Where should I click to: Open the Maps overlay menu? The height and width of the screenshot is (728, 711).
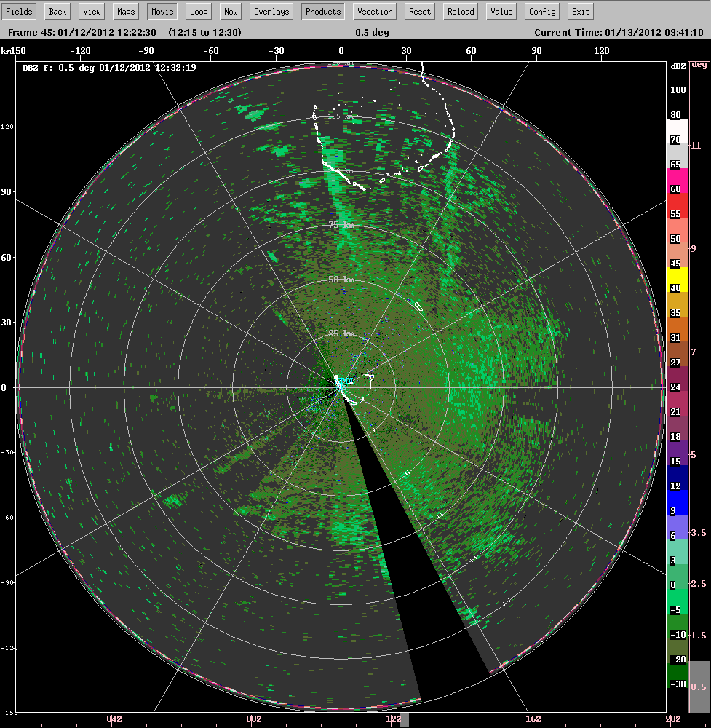(125, 11)
